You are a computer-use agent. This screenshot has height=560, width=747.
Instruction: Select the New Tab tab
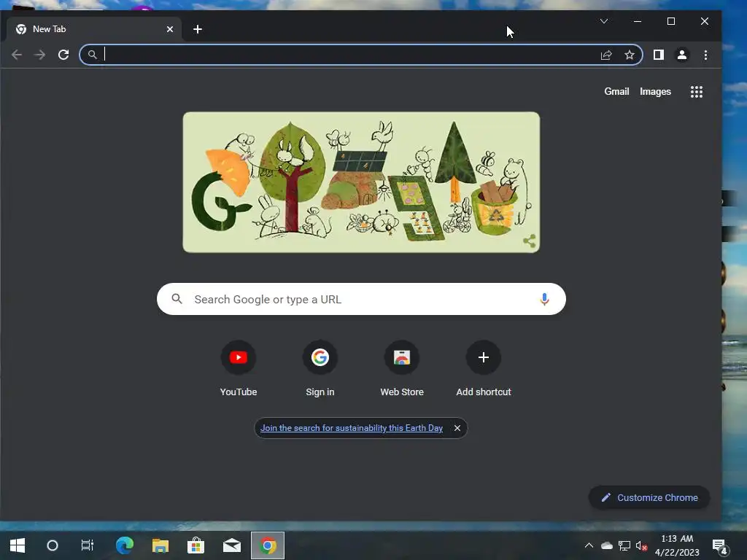94,29
